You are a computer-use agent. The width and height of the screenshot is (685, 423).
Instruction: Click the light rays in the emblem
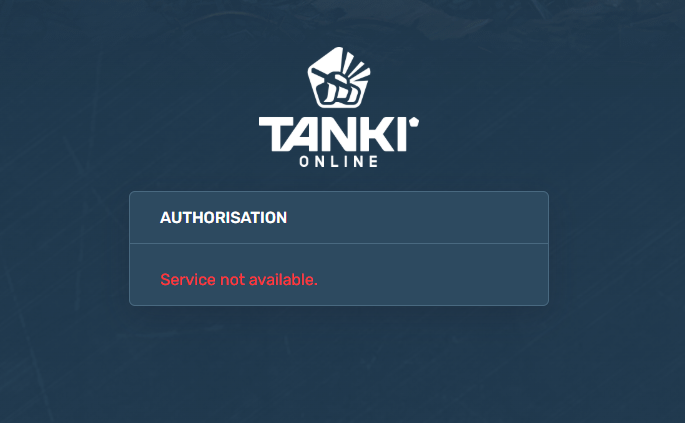354,68
